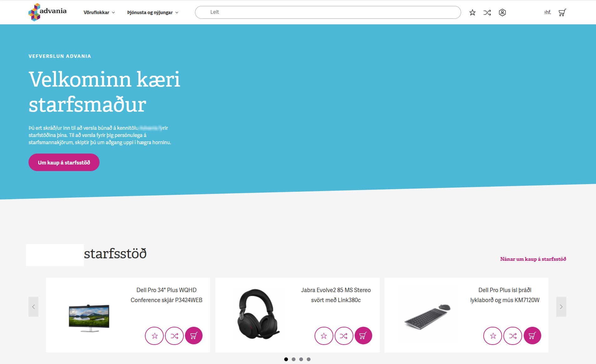The height and width of the screenshot is (364, 596).
Task: Go to previous carousel products arrow
Action: coord(33,307)
